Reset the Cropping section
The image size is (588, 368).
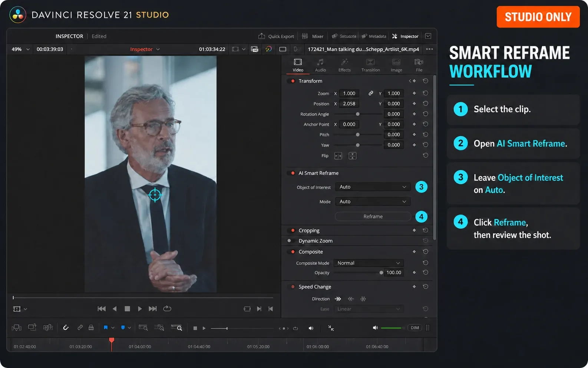pos(426,230)
